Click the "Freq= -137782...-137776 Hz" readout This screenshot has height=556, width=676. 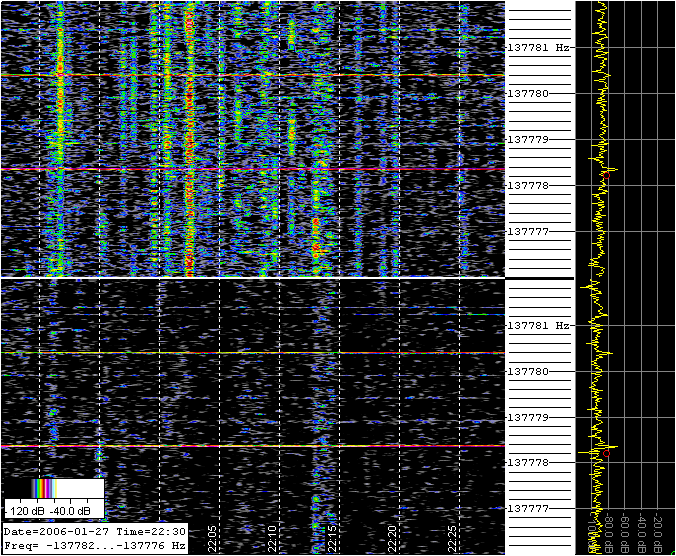point(95,545)
